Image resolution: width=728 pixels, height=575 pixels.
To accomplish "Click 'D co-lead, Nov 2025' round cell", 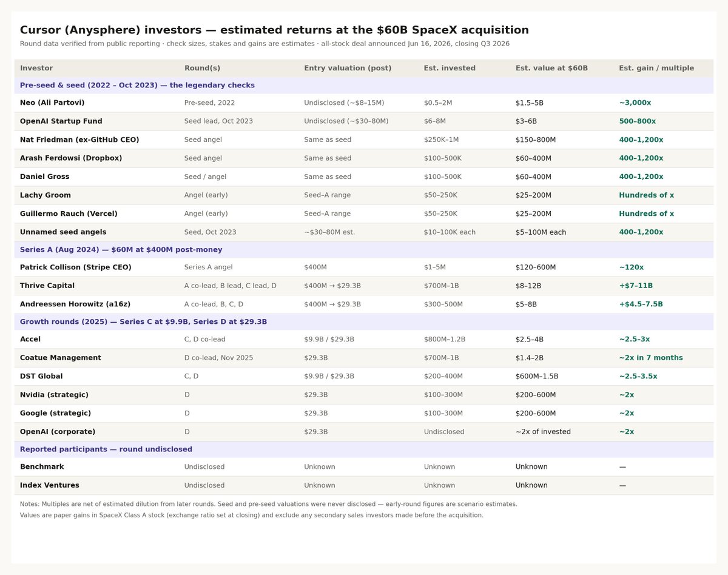I will pyautogui.click(x=218, y=358).
